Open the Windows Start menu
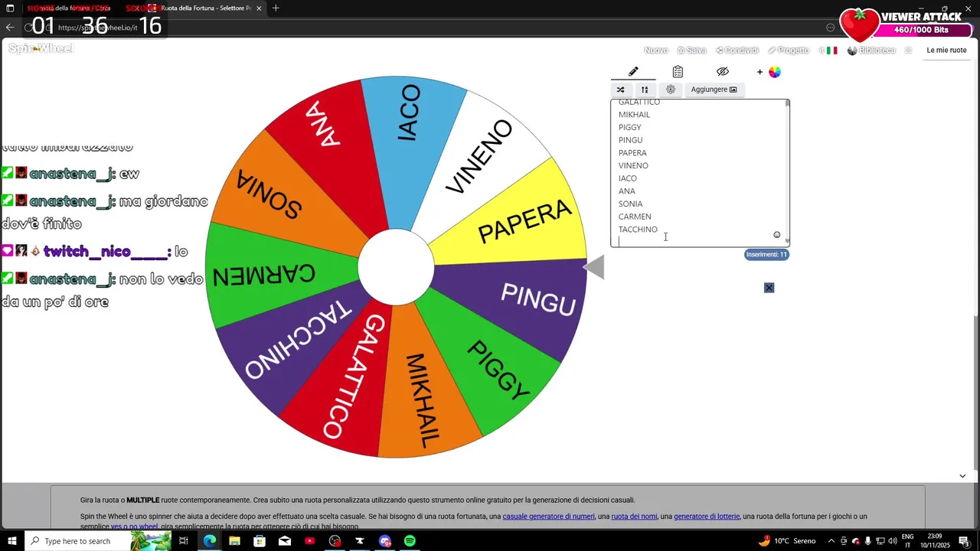Screen dimensions: 980x551 click(x=11, y=541)
